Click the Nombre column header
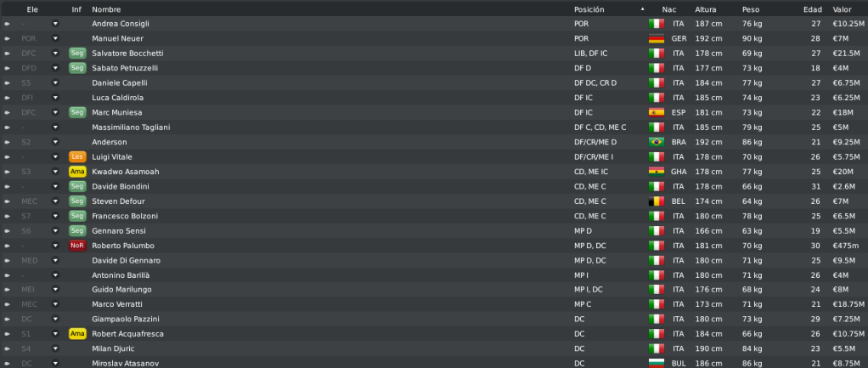Viewport: 868px width, 368px height. pyautogui.click(x=106, y=9)
